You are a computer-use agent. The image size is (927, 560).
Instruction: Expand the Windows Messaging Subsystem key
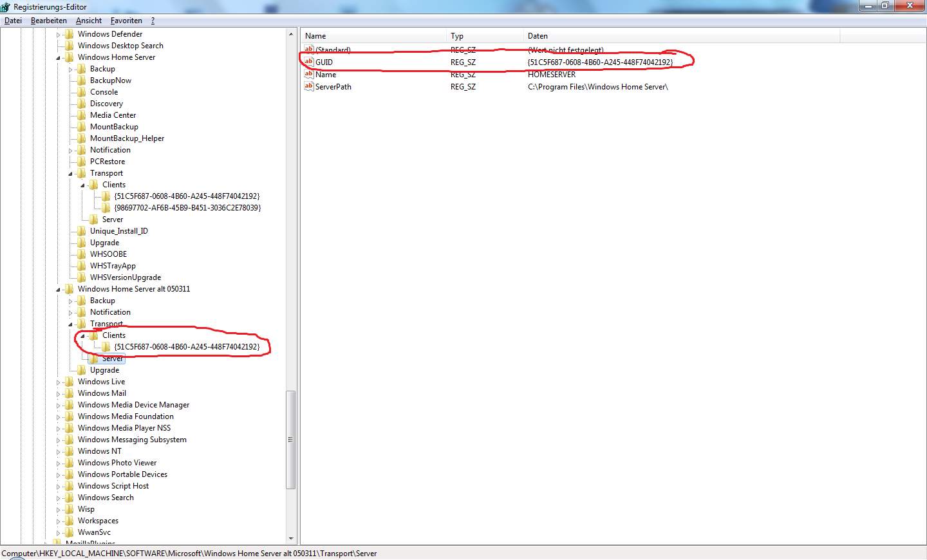click(x=59, y=440)
